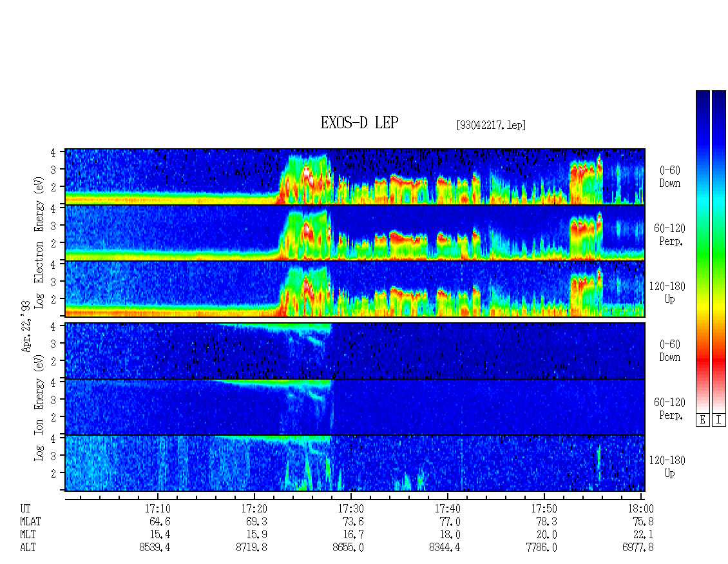Select the electron 0-60 Down spectrogram panel
The image size is (728, 564).
point(355,177)
